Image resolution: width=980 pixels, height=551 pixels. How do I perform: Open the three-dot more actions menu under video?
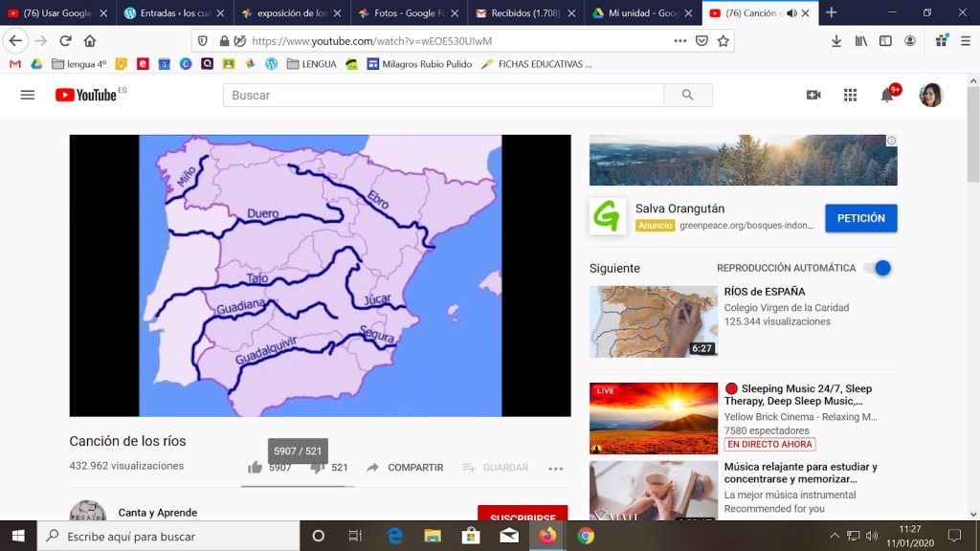coord(555,468)
